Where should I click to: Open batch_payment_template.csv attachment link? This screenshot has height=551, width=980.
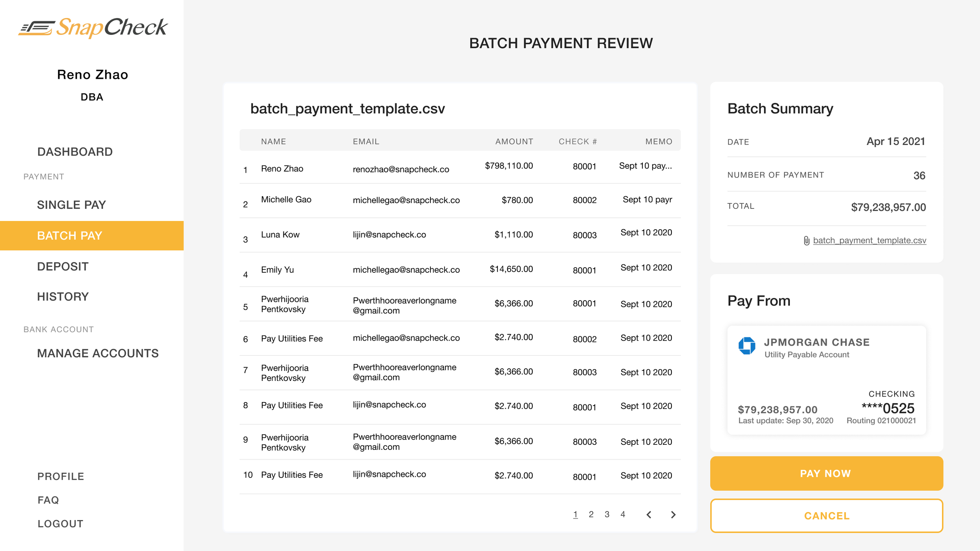coord(869,240)
